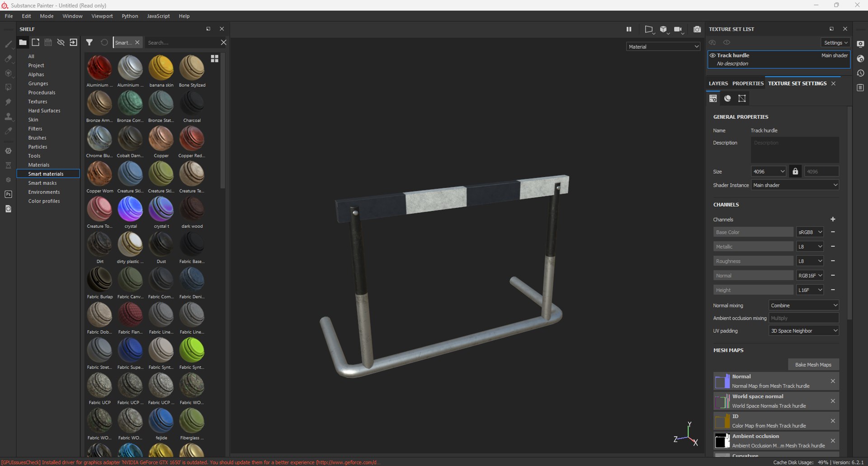The image size is (868, 466).
Task: Select the Smart masks shelf category
Action: [42, 183]
